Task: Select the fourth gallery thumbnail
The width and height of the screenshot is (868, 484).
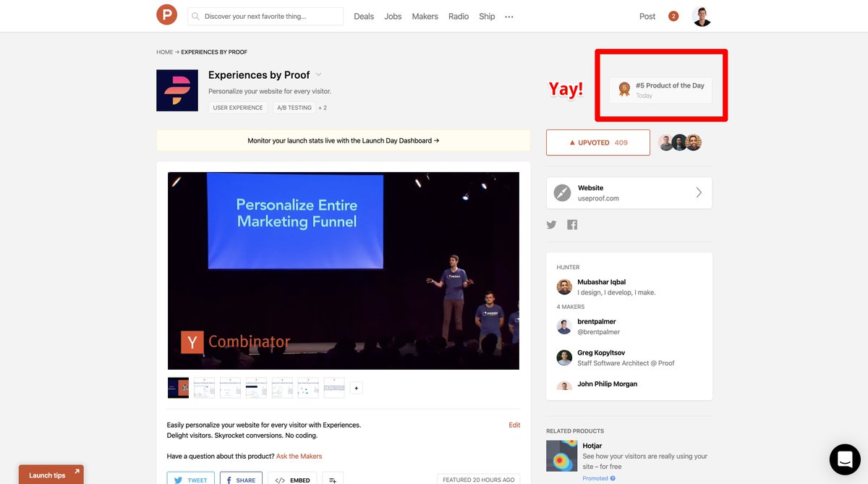Action: click(256, 388)
